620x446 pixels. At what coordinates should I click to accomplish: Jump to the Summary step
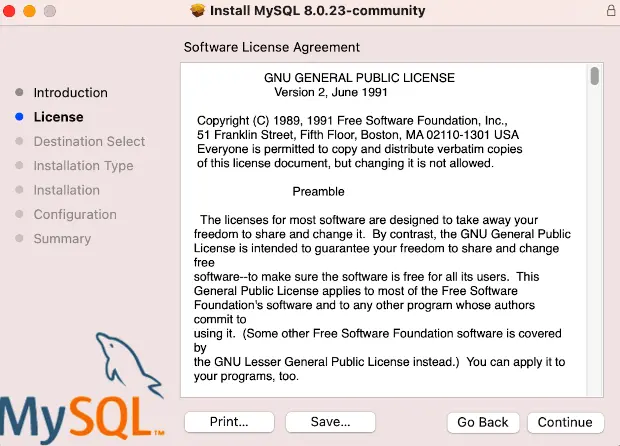point(62,239)
